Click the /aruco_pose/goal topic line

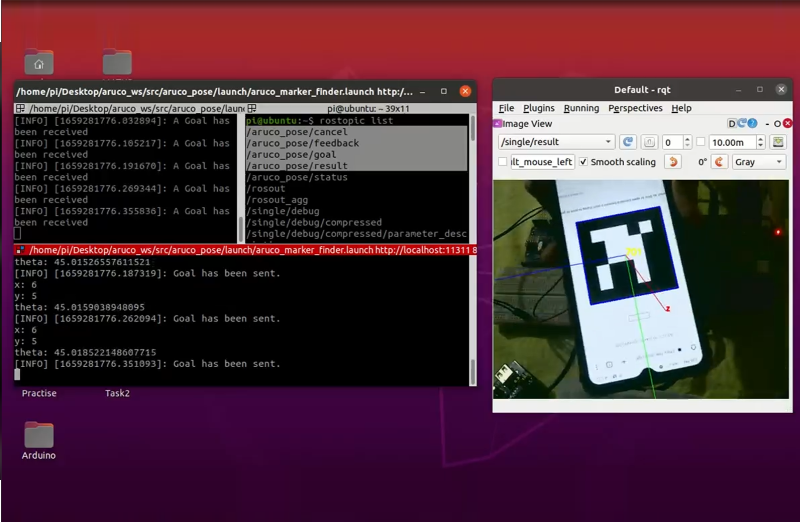coord(291,155)
